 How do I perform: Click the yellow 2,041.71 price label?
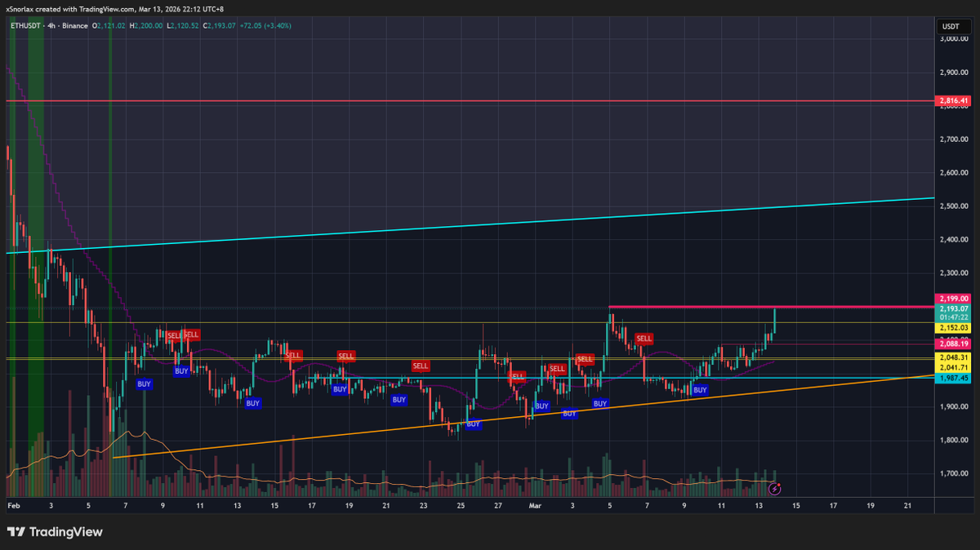(x=953, y=367)
